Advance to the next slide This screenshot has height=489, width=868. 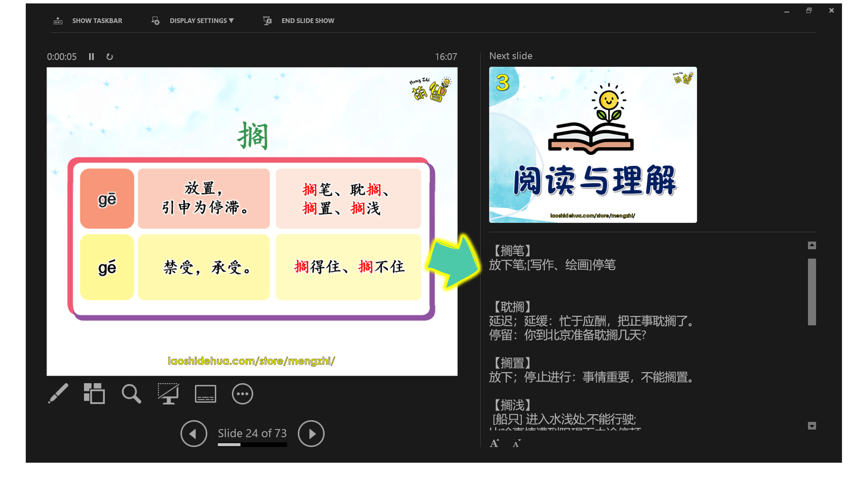[x=311, y=433]
